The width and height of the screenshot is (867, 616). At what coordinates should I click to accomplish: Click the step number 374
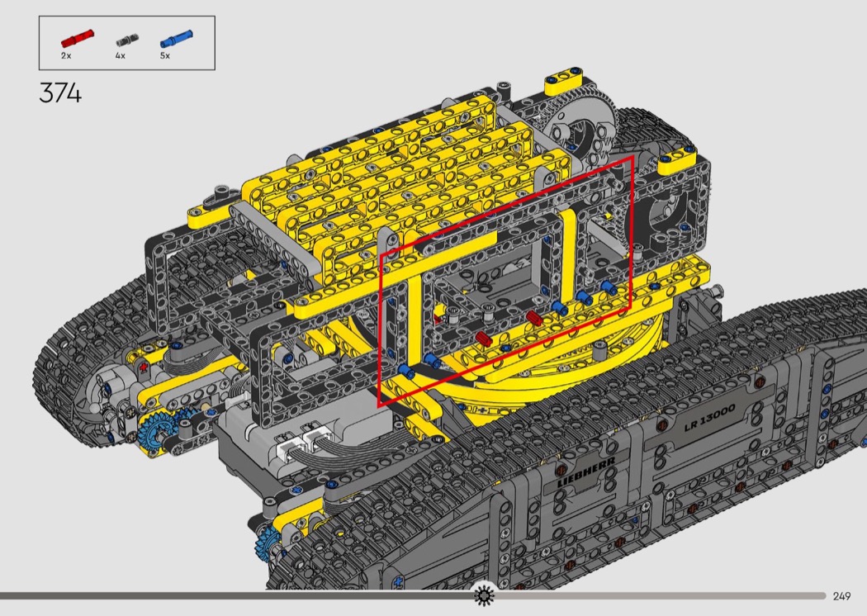coord(60,93)
